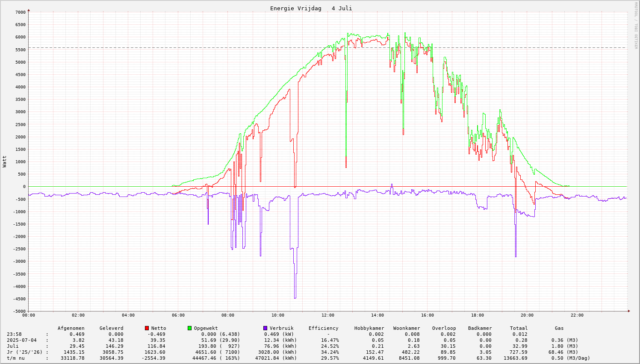Click the Woonkamer column header
The height and width of the screenshot is (364, 640).
407,328
